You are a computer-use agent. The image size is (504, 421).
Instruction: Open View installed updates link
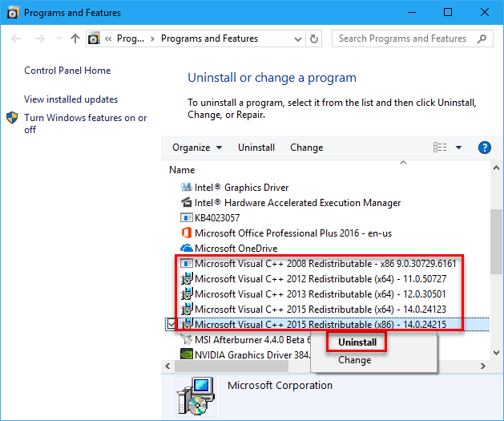[71, 99]
